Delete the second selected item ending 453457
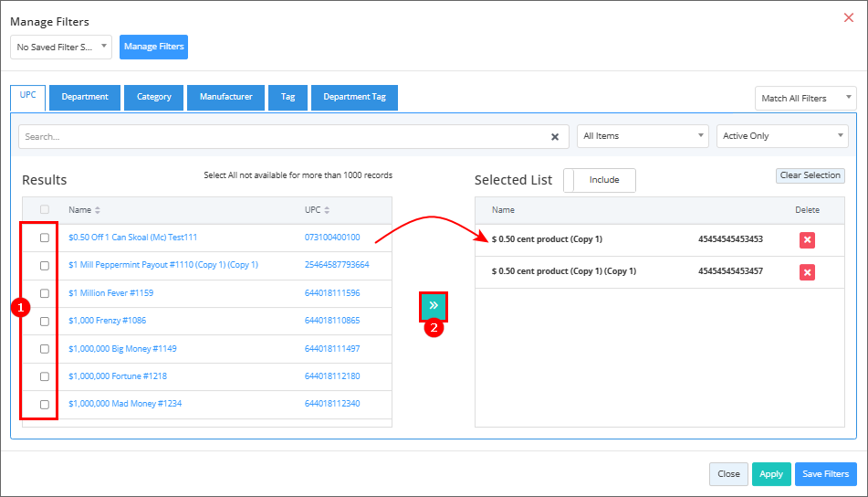The image size is (868, 497). [807, 272]
